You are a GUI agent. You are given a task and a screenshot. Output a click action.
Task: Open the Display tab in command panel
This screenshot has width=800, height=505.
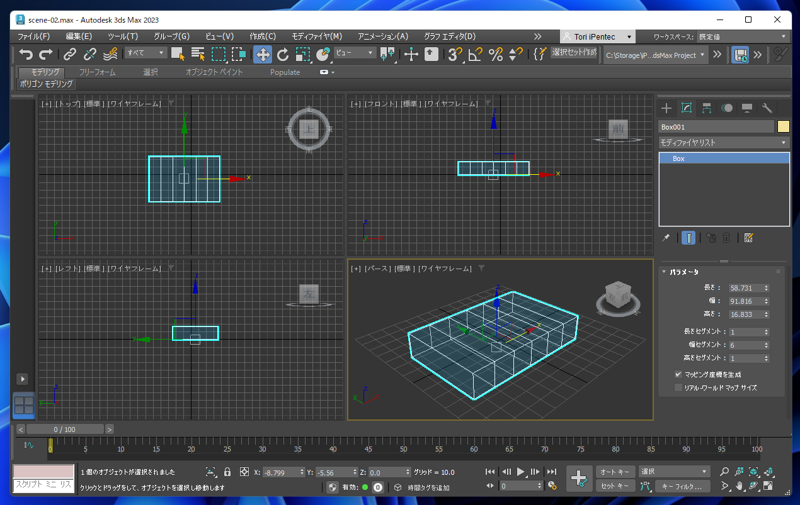tap(747, 108)
